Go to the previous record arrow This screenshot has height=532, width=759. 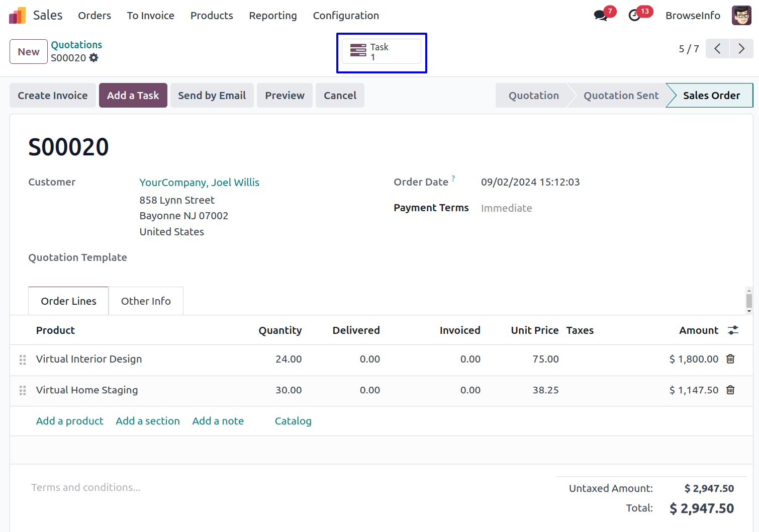pyautogui.click(x=717, y=49)
